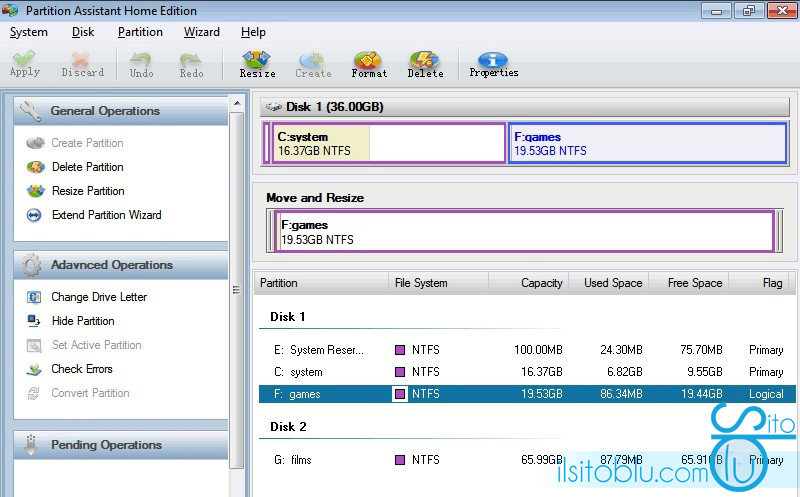The width and height of the screenshot is (800, 497).
Task: Select the E: System Reser... partition row
Action: click(527, 350)
